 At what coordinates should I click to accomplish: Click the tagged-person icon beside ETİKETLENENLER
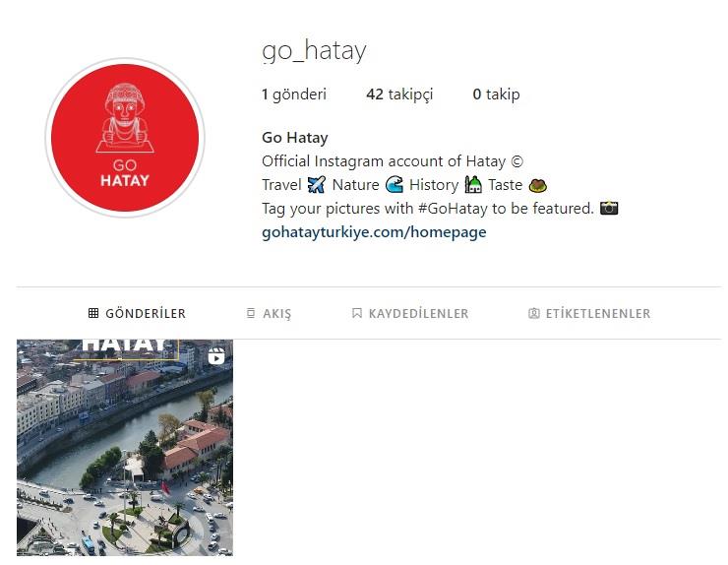pyautogui.click(x=534, y=313)
